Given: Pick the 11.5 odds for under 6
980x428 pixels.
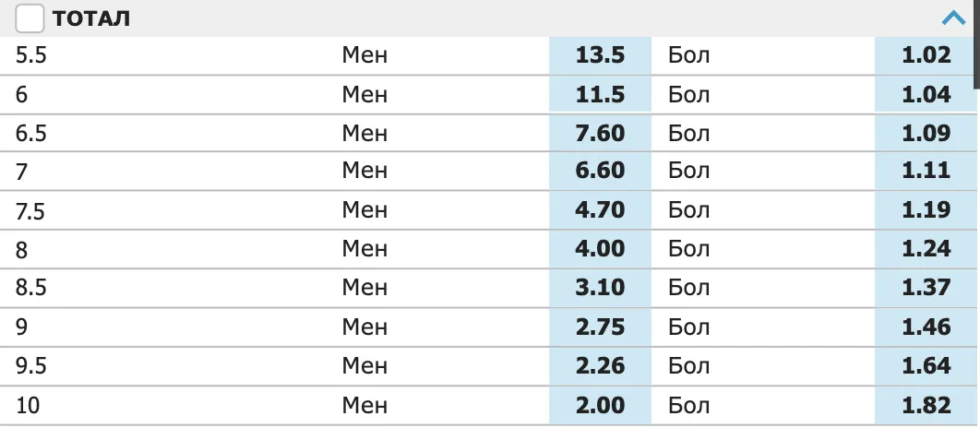Looking at the screenshot, I should pos(600,94).
